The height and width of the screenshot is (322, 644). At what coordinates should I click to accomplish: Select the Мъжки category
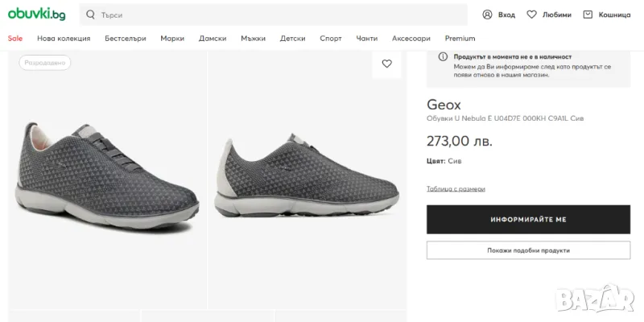click(x=253, y=38)
